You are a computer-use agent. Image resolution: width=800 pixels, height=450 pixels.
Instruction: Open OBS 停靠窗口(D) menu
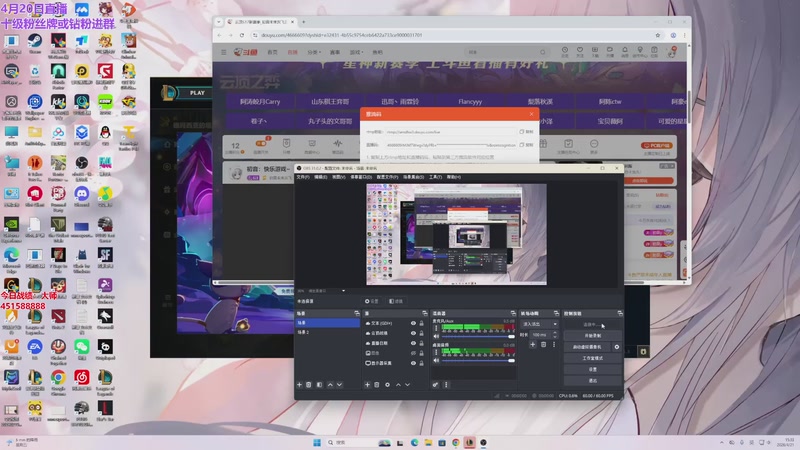pos(361,177)
